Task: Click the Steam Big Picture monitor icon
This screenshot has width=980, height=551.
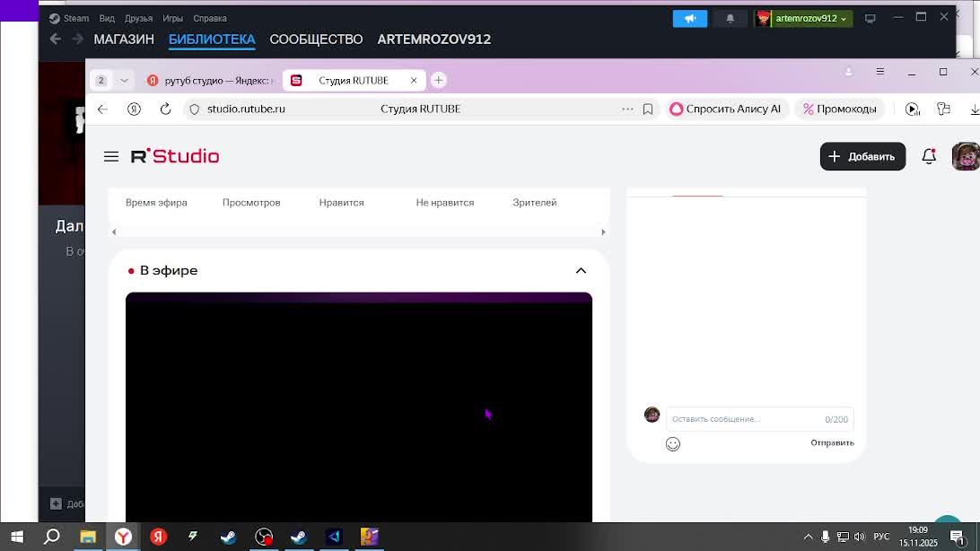Action: click(870, 19)
